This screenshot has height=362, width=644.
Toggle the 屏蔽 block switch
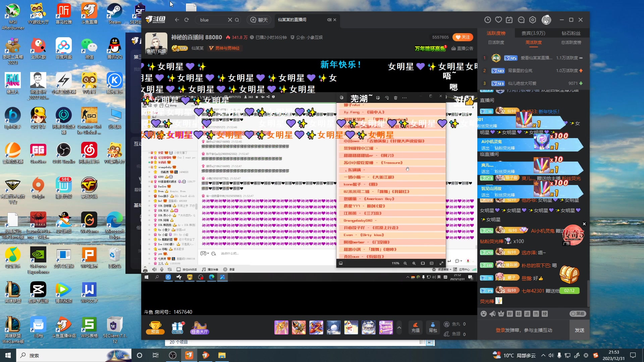click(x=578, y=314)
